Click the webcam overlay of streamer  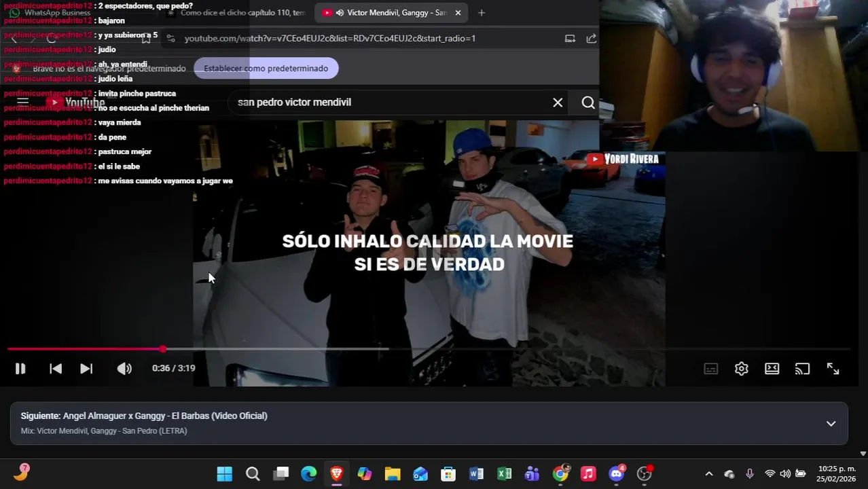[734, 75]
